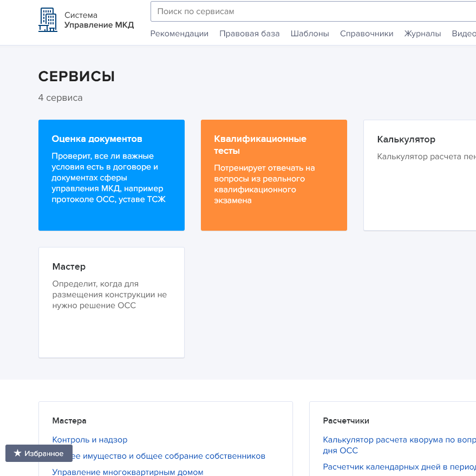
Task: Click the 4 сервиса count text
Action: coord(61,98)
